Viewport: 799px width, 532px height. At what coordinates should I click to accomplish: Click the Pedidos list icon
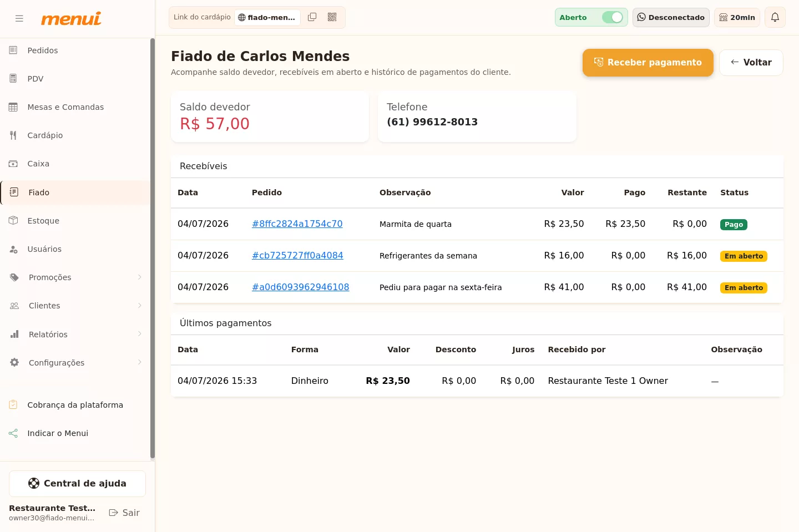pyautogui.click(x=13, y=50)
